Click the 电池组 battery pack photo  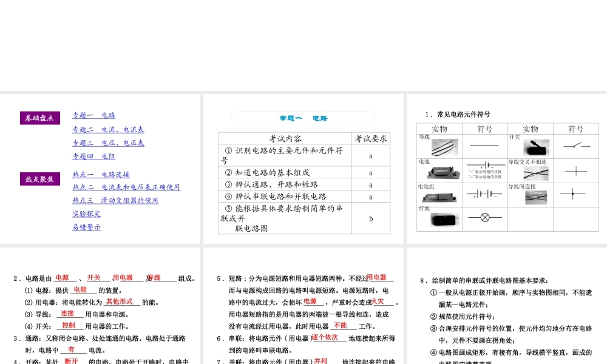coord(440,197)
